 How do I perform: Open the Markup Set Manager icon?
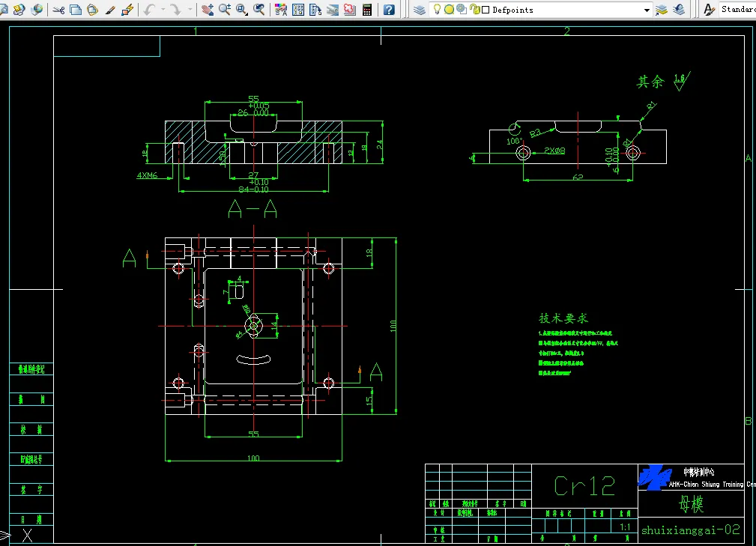coord(350,9)
